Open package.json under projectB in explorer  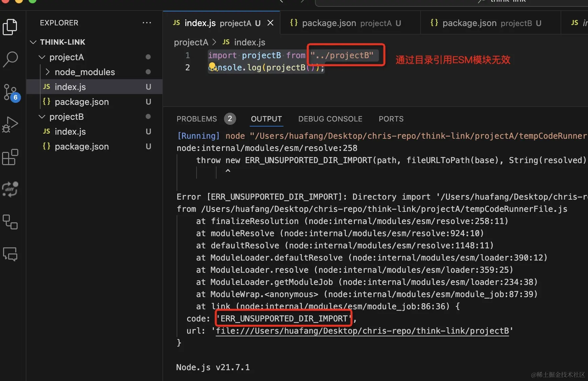[94, 146]
